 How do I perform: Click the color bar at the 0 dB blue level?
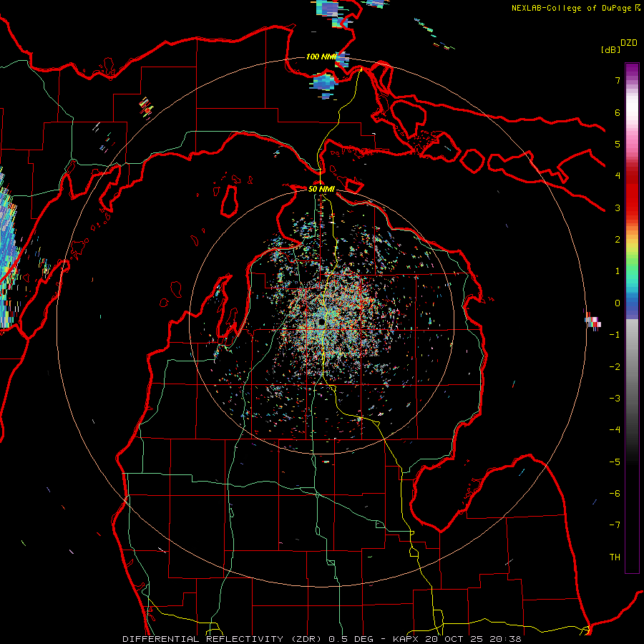point(632,303)
